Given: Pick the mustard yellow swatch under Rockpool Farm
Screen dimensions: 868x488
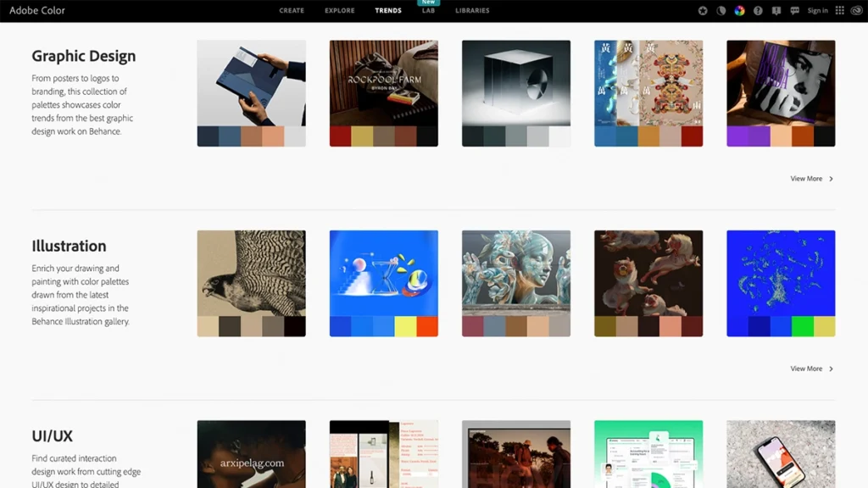Looking at the screenshot, I should 362,136.
